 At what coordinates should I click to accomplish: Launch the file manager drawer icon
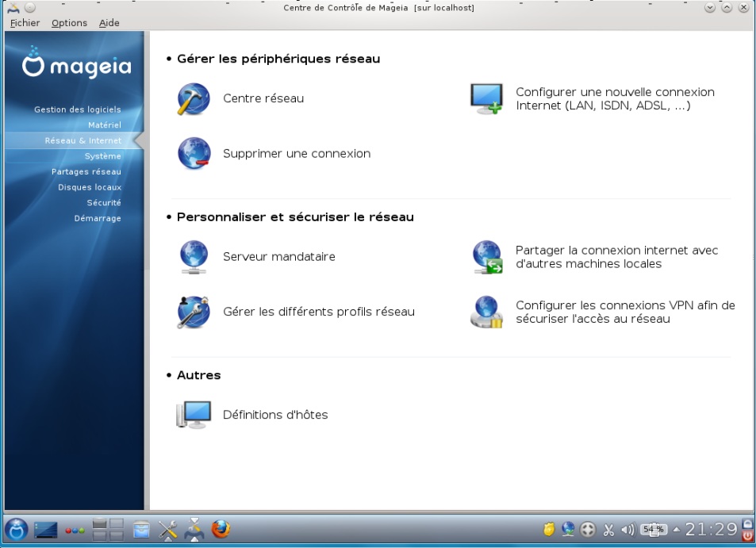click(x=141, y=530)
